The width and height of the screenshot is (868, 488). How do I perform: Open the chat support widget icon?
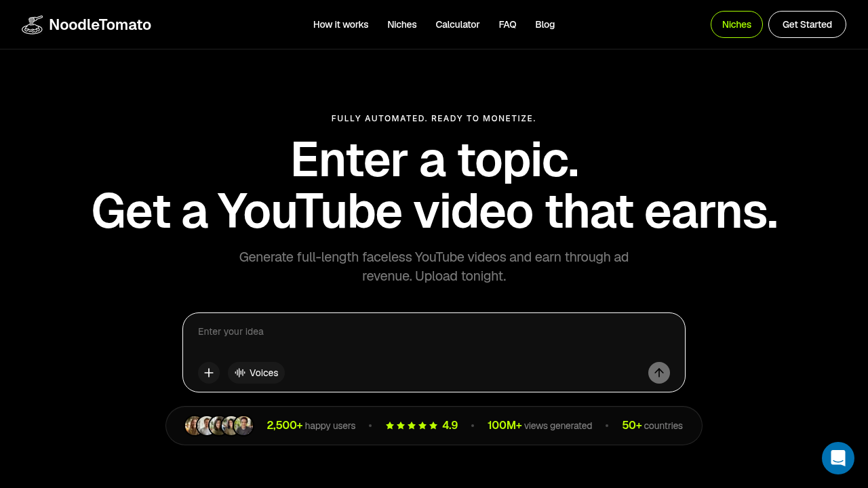click(838, 458)
